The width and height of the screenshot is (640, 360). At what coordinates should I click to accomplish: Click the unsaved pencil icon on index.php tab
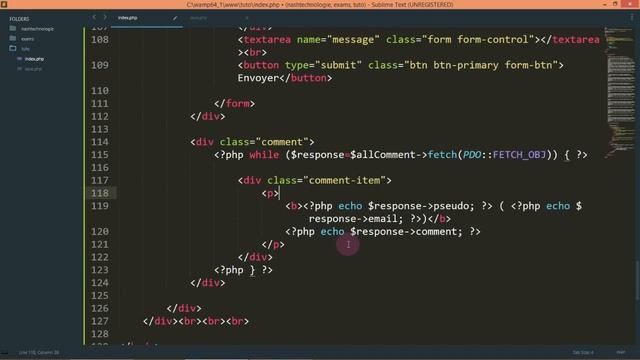175,18
